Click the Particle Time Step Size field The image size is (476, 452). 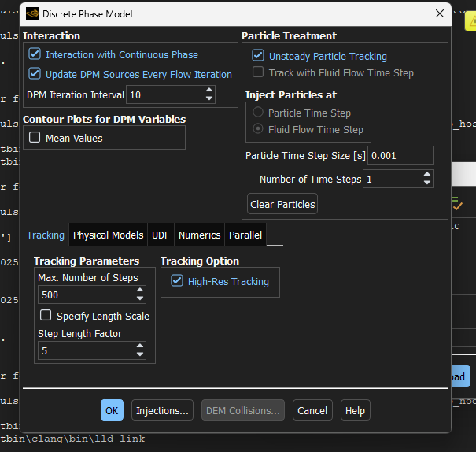(x=400, y=155)
